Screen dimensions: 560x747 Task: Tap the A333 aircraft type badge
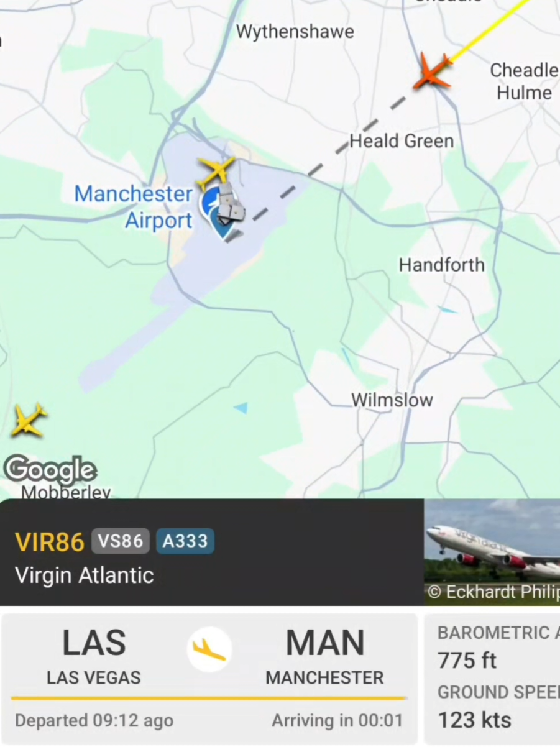[185, 541]
